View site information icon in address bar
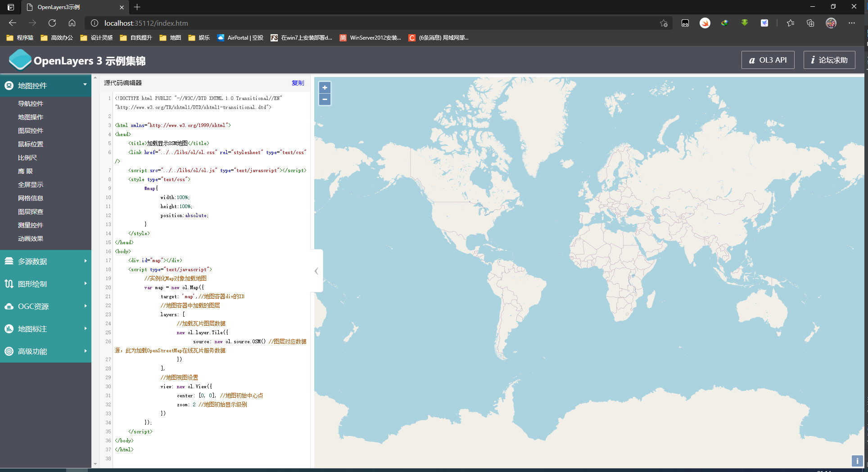 point(95,23)
